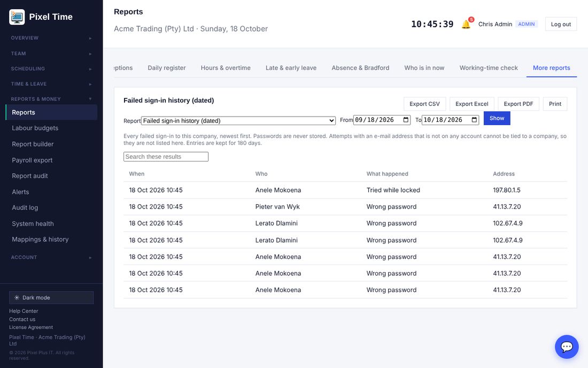588x368 pixels.
Task: Click the Search these results field
Action: (166, 157)
